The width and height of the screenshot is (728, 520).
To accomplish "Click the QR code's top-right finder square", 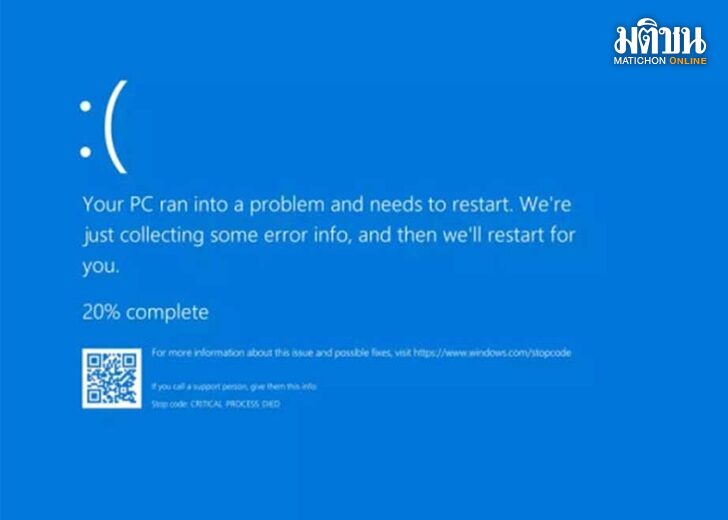I will coord(130,361).
